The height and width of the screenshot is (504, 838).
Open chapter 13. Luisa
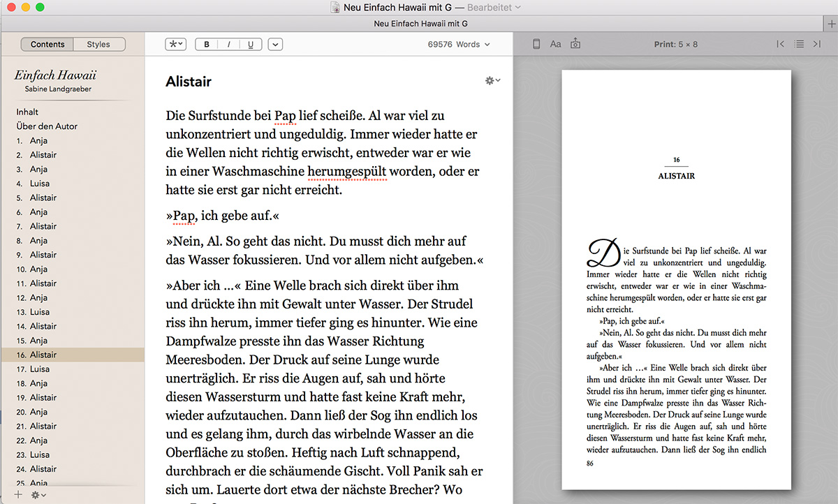coord(72,312)
